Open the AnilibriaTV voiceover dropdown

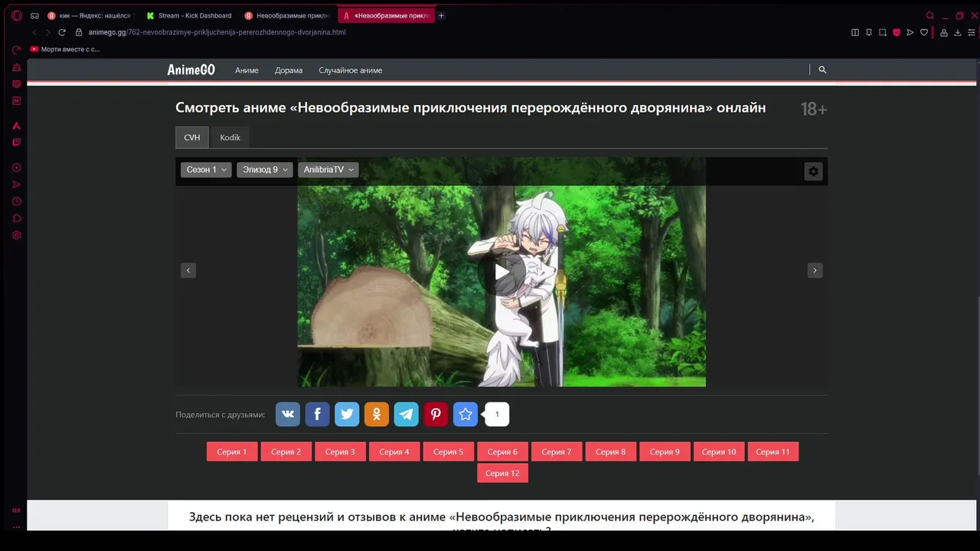[328, 170]
